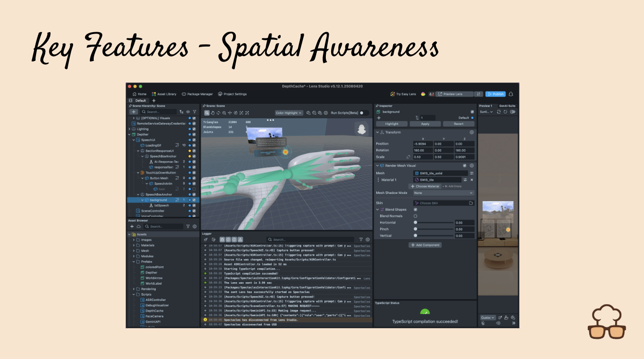The width and height of the screenshot is (644, 359).
Task: Uncheck the Blend Shapes checkbox
Action: (x=415, y=209)
